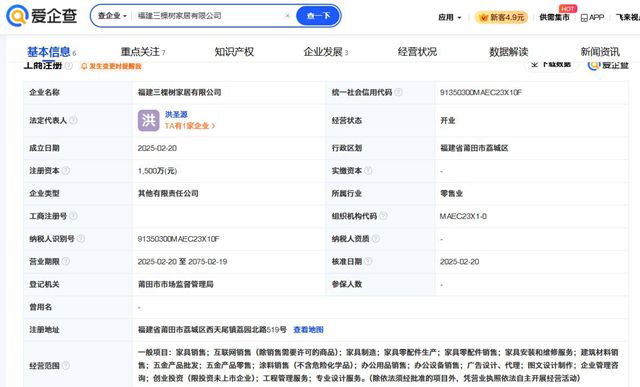
Task: Open the 查企业 search type dropdown
Action: click(x=112, y=16)
